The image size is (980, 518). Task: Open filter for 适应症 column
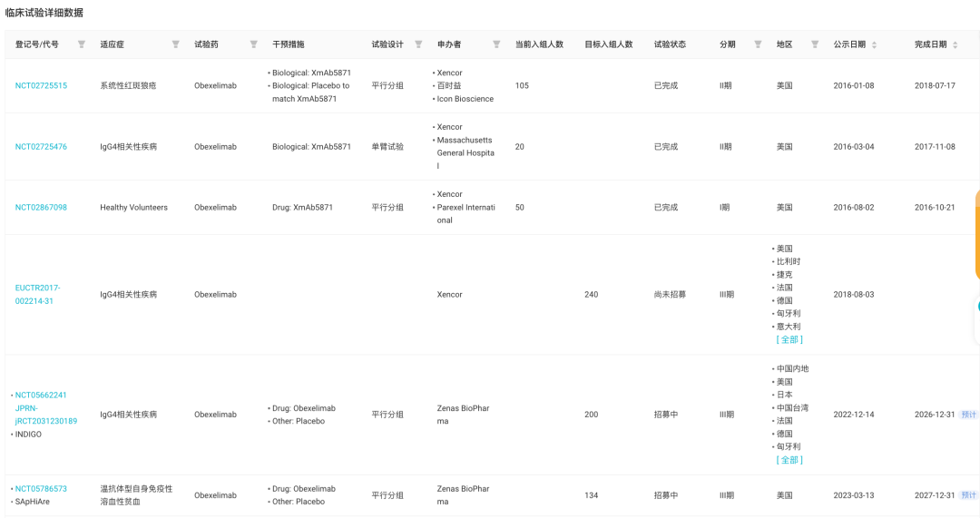[176, 44]
